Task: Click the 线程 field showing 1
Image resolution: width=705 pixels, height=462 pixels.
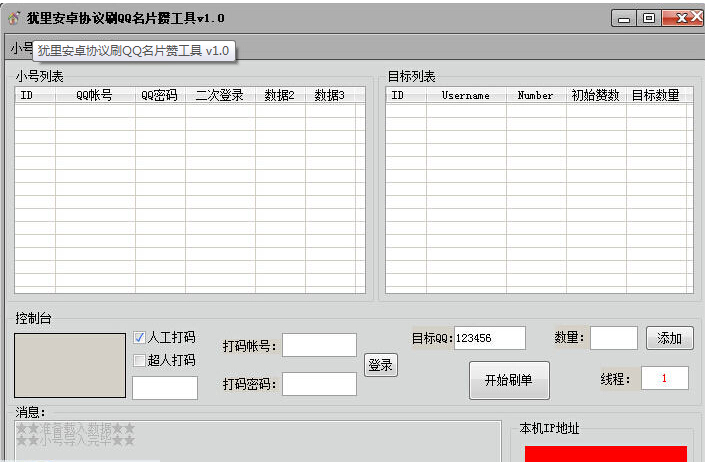Action: click(665, 378)
